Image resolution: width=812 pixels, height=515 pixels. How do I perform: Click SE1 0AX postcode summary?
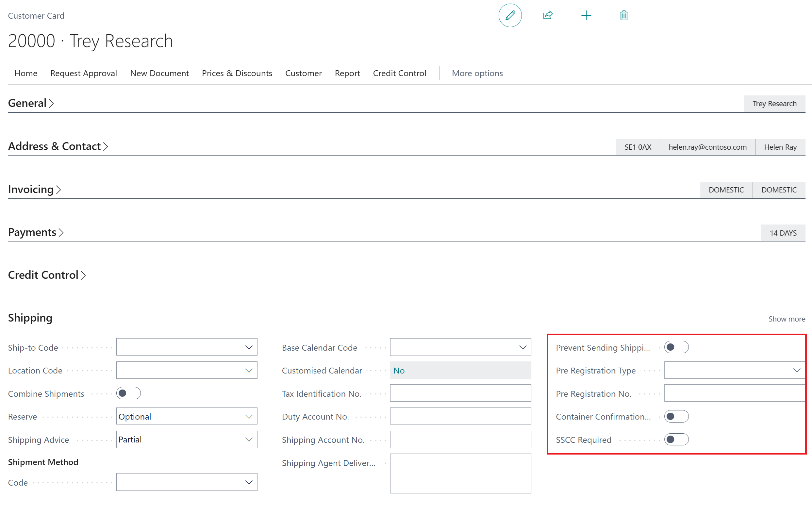point(638,147)
